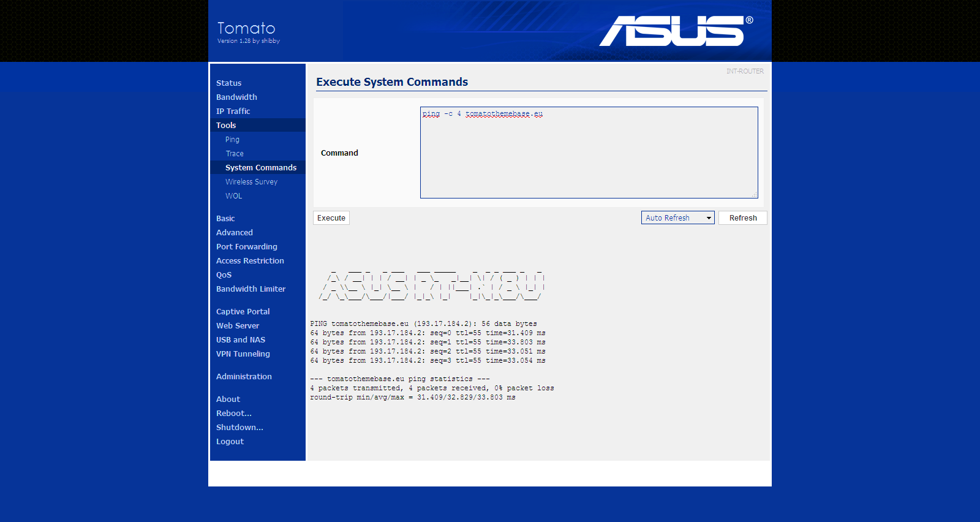
Task: Open Wireless Survey tool
Action: [251, 181]
